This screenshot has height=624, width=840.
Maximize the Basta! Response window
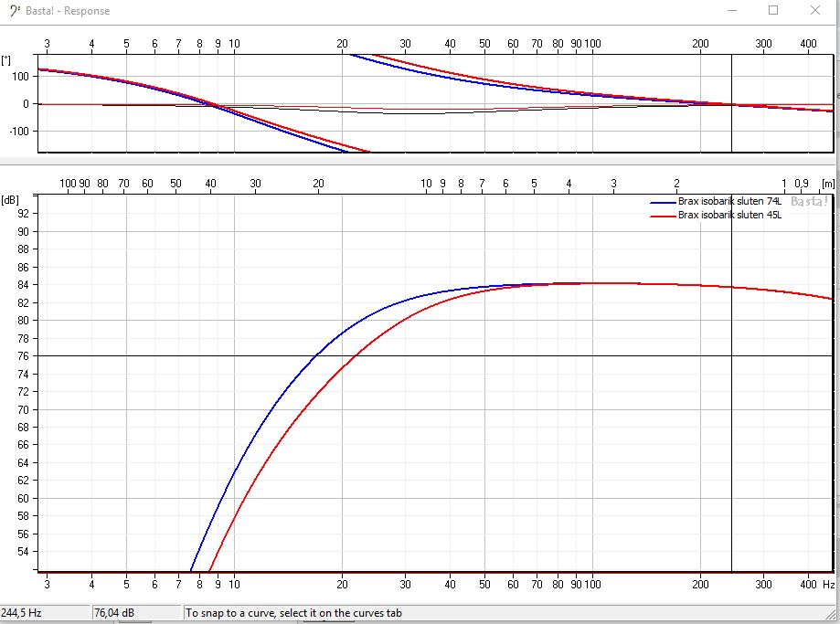pyautogui.click(x=773, y=10)
